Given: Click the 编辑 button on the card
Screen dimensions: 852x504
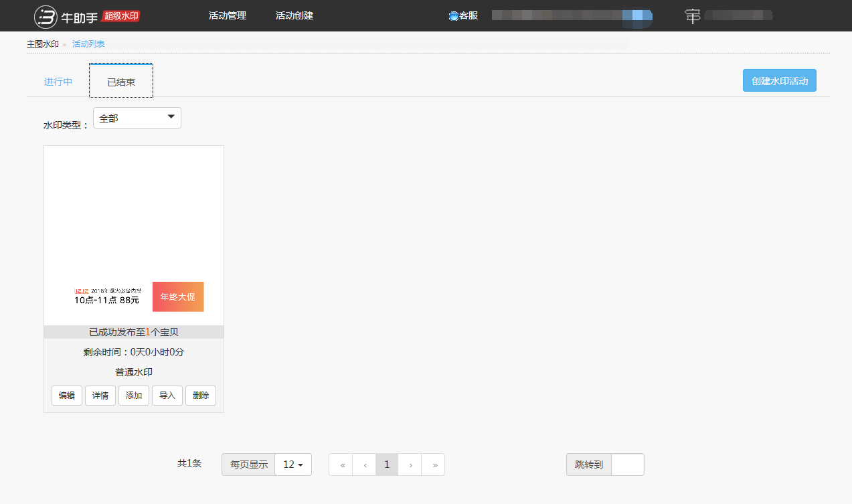Looking at the screenshot, I should tap(67, 396).
